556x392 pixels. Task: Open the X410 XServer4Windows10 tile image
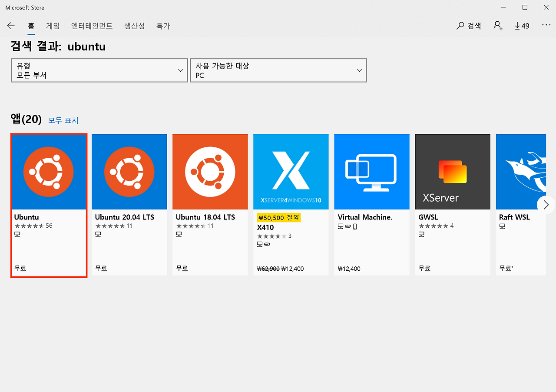click(x=291, y=172)
